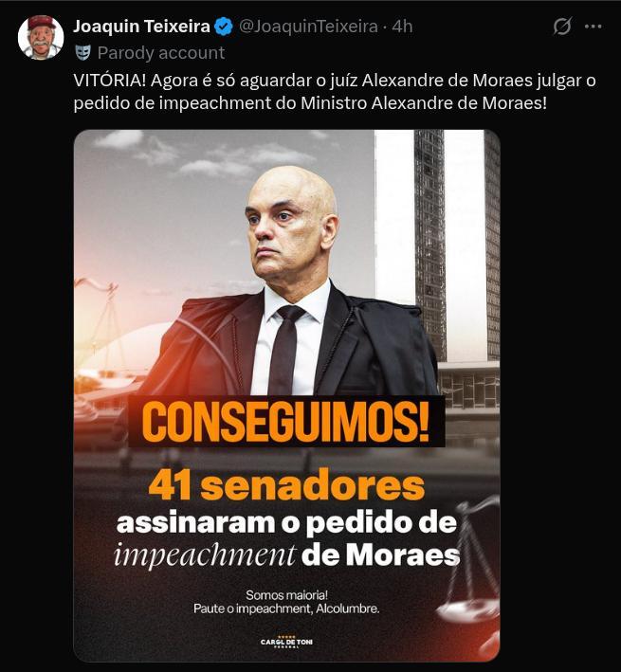This screenshot has width=621, height=672.
Task: Click the 4h post timestamp
Action: pos(402,27)
